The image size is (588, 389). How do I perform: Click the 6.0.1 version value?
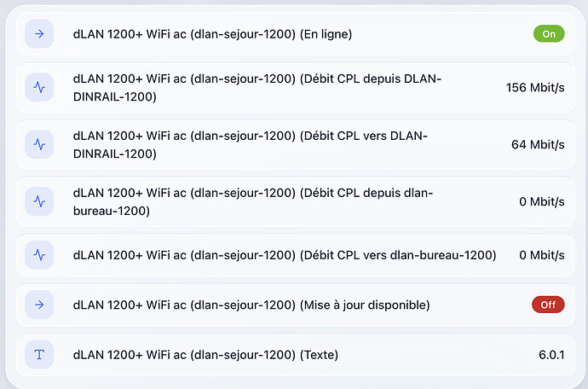(x=551, y=355)
